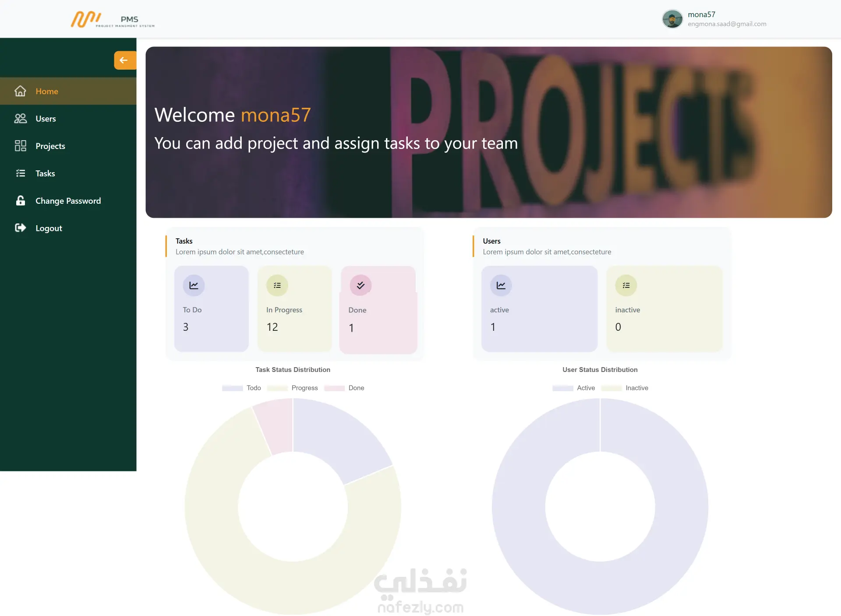Click the Home house icon

(x=20, y=91)
